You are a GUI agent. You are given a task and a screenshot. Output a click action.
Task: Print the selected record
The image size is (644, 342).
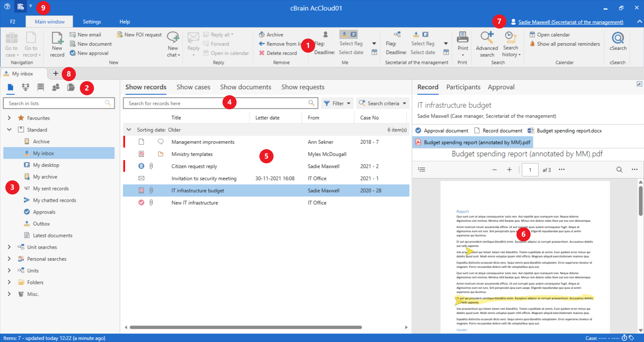tap(463, 45)
